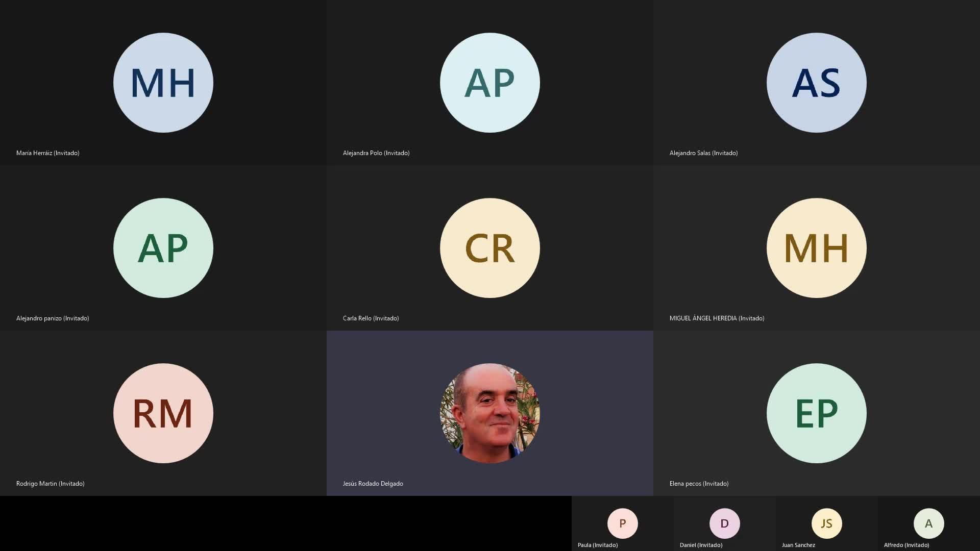Click the 'MIGUEL ÁNGEL HEREDIA (Invitado)' name label

(717, 318)
